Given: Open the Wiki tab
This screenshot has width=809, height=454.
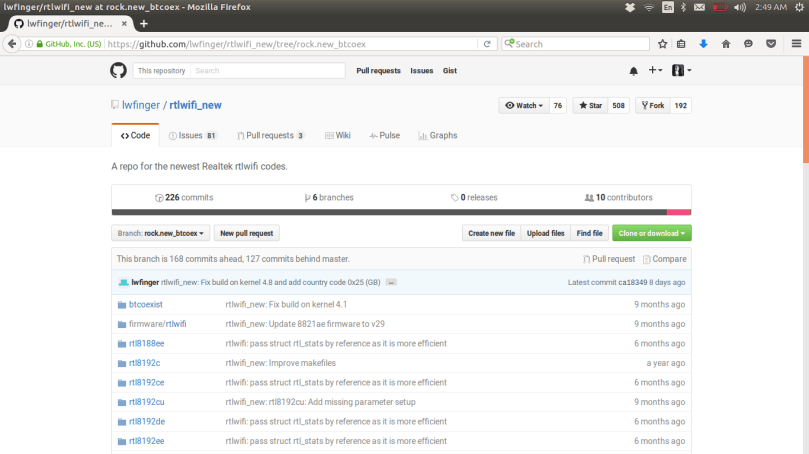Looking at the screenshot, I should [x=338, y=135].
